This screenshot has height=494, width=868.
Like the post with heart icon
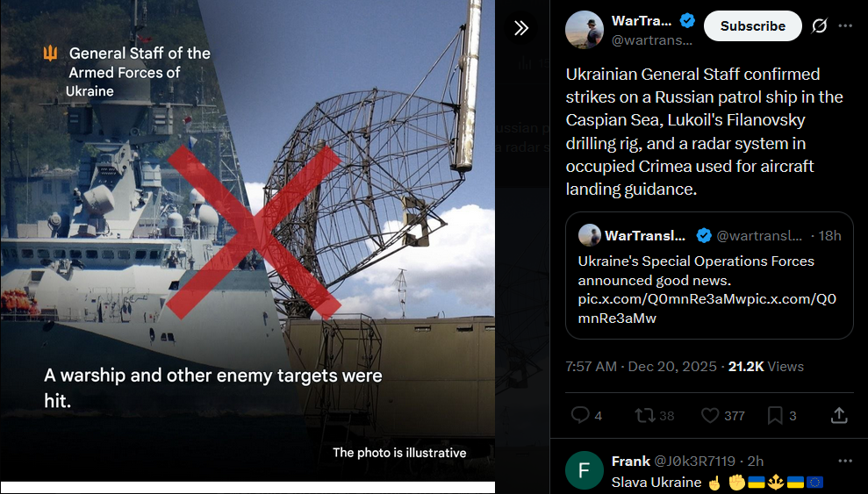[x=710, y=415]
